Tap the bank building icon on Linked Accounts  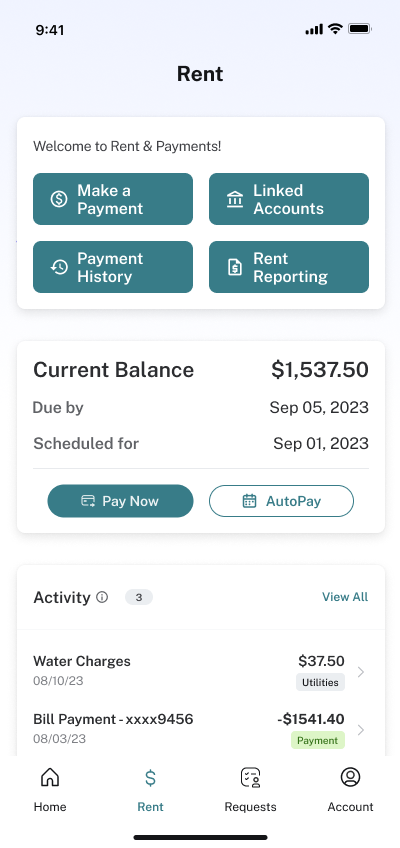[235, 200]
